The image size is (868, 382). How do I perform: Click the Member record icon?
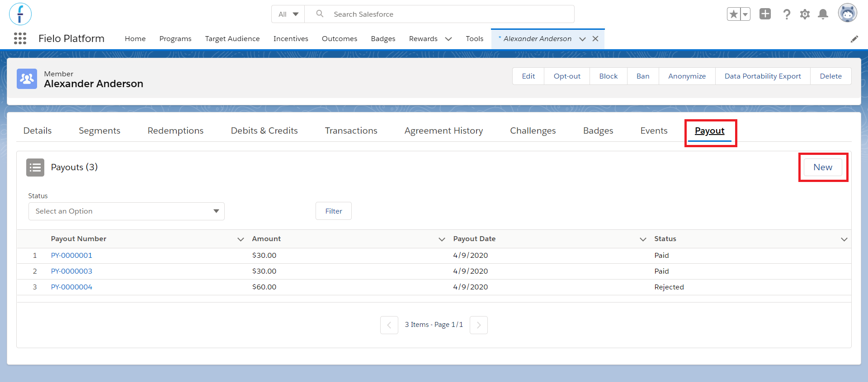(27, 79)
